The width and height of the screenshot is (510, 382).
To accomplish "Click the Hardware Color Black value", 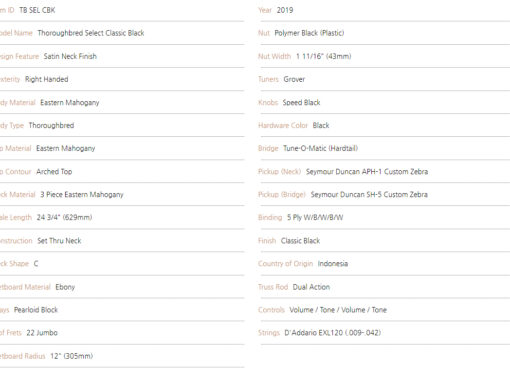I will click(x=321, y=125).
